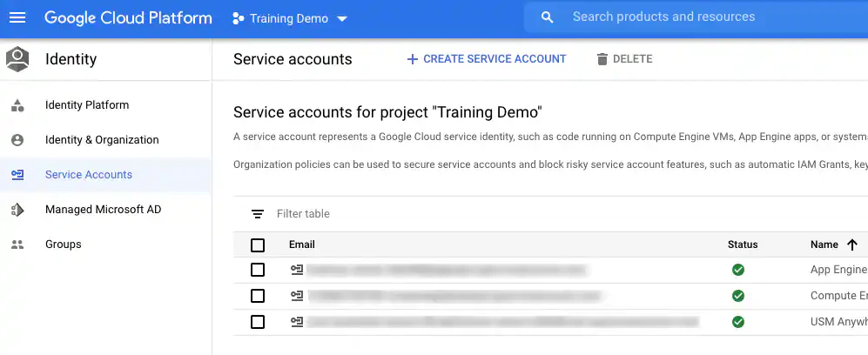Click the Managed Microsoft AD icon
The width and height of the screenshot is (868, 355).
point(17,210)
